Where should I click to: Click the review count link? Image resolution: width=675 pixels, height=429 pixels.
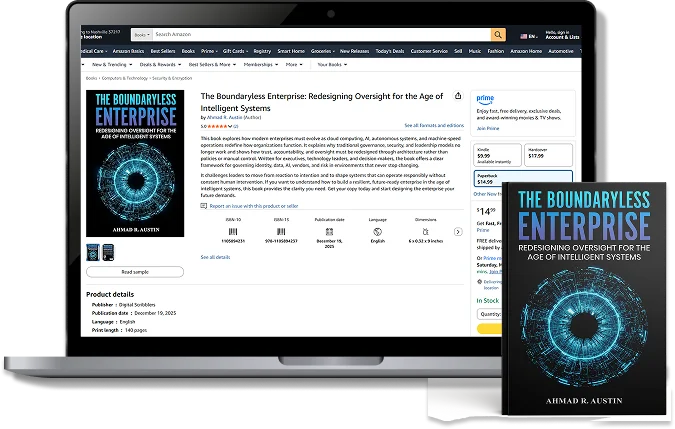click(x=236, y=127)
